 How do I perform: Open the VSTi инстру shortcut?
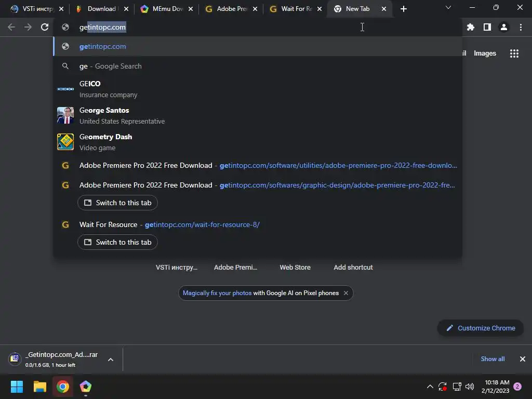(x=177, y=268)
